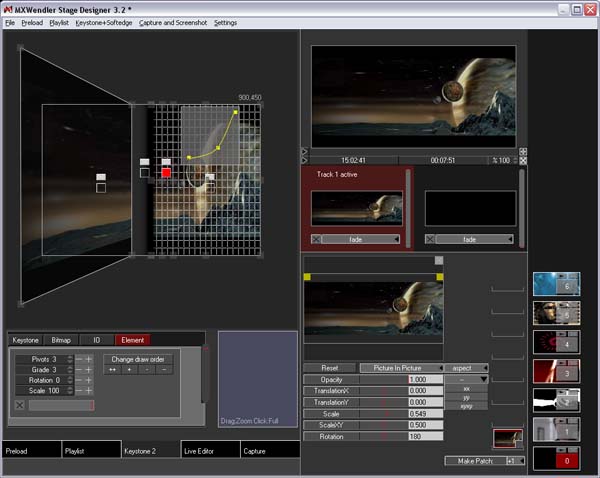
Task: Open the Picture In Picture dropdown
Action: coord(401,368)
